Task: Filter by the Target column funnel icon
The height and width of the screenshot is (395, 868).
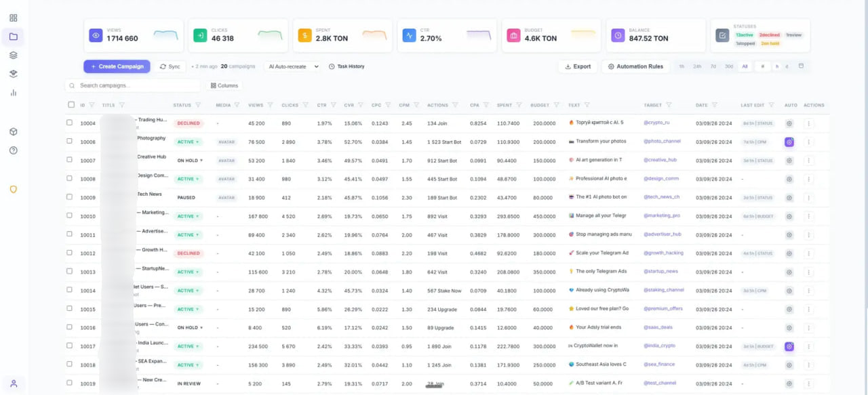Action: tap(669, 105)
